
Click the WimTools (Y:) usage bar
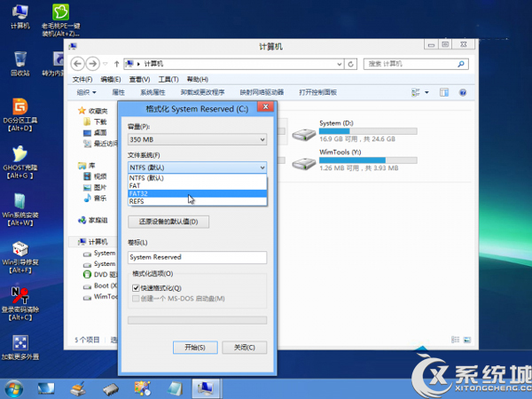coord(368,160)
